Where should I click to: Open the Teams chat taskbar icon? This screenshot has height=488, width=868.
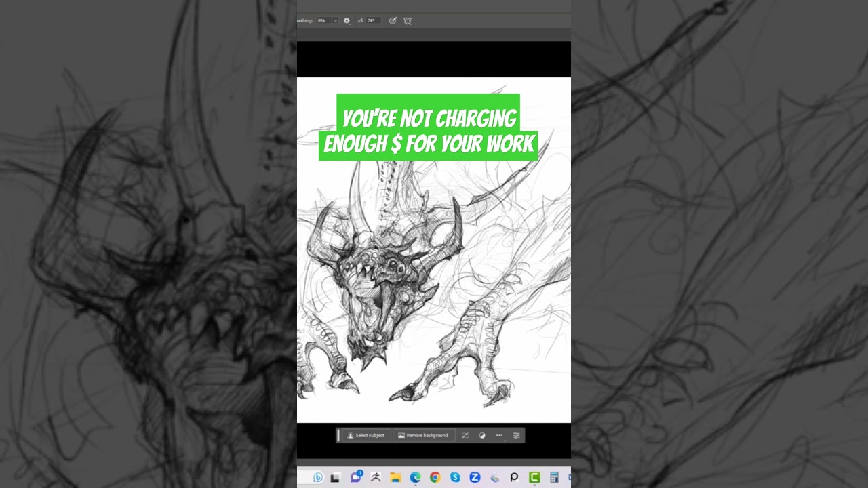click(356, 477)
